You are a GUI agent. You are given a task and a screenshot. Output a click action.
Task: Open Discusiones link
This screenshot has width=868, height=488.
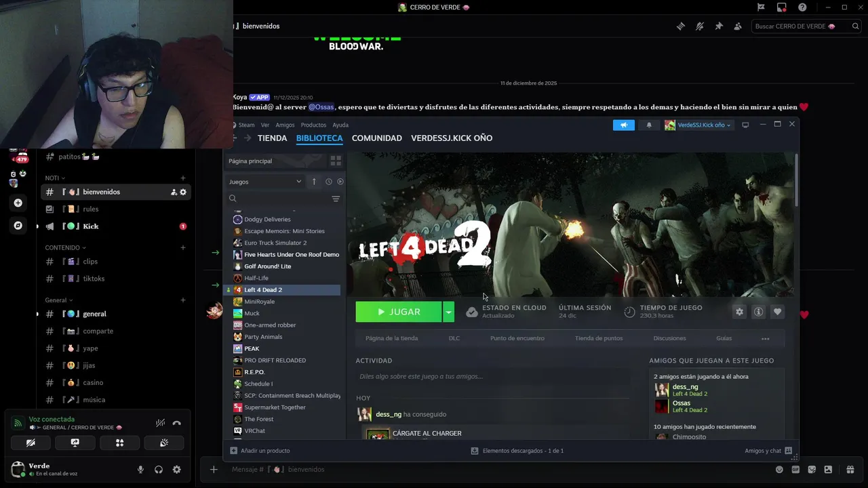point(670,338)
